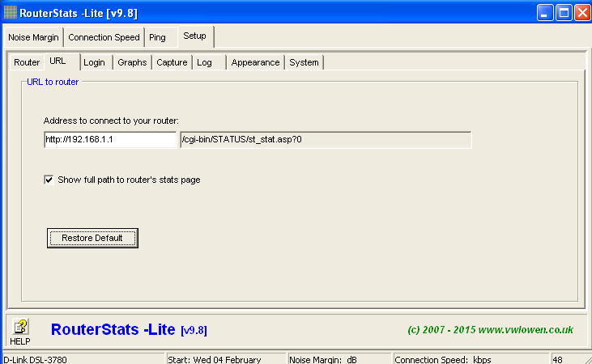This screenshot has width=592, height=364.
Task: Open the Router sub-tab
Action: 27,62
